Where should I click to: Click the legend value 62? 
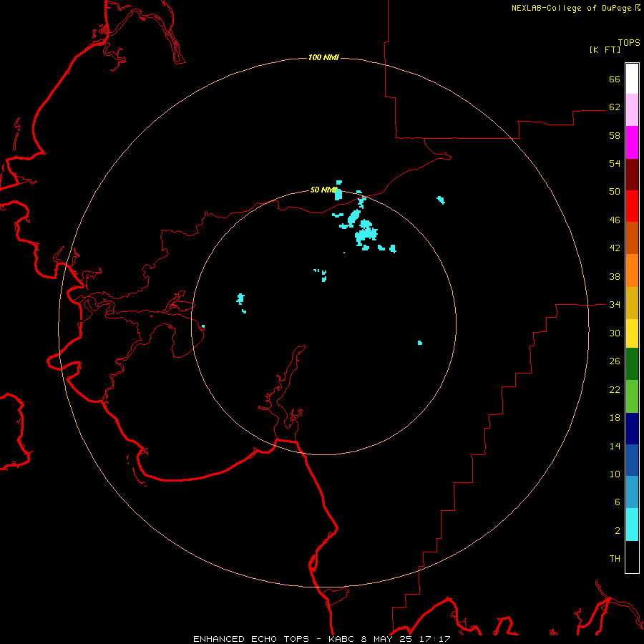pyautogui.click(x=615, y=107)
